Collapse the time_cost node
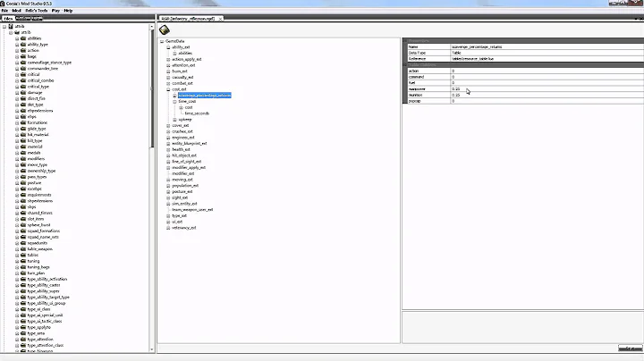 click(x=174, y=101)
